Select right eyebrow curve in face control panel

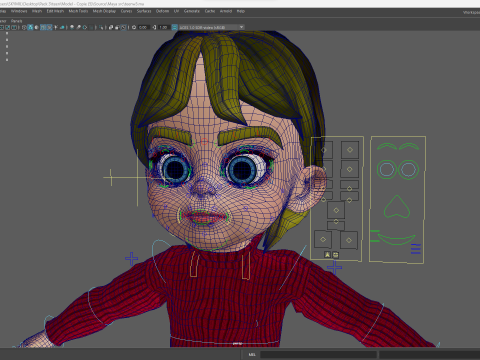(x=409, y=146)
